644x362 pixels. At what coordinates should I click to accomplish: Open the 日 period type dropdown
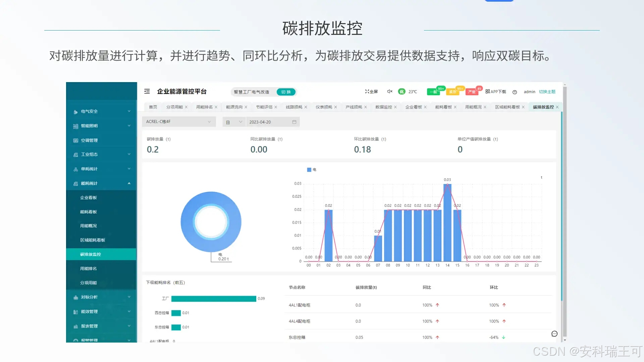point(234,122)
